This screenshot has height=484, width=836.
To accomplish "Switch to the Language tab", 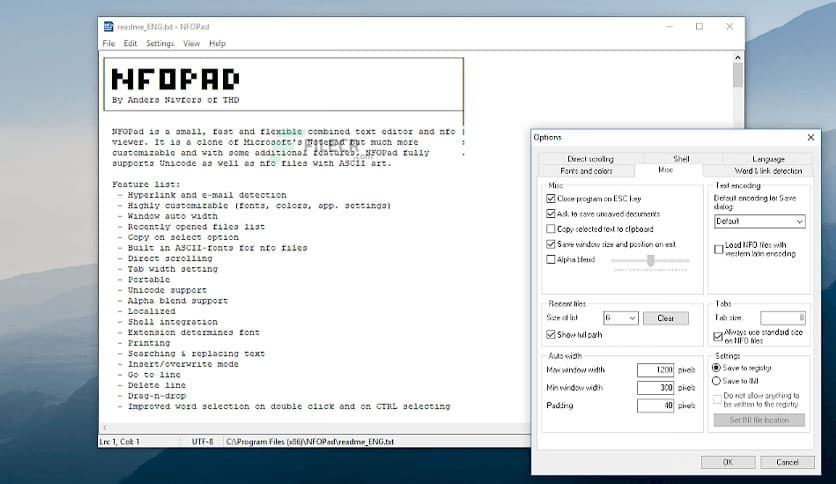I will tap(768, 159).
